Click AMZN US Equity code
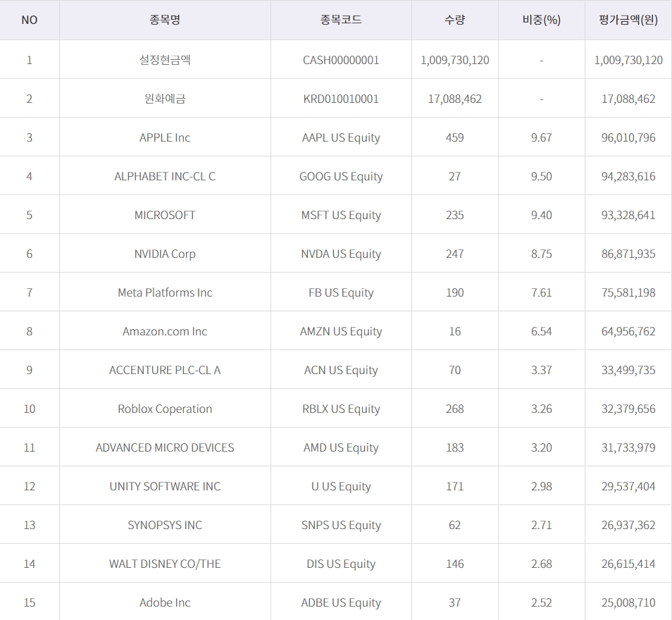Screen dimensions: 672x620 click(341, 331)
